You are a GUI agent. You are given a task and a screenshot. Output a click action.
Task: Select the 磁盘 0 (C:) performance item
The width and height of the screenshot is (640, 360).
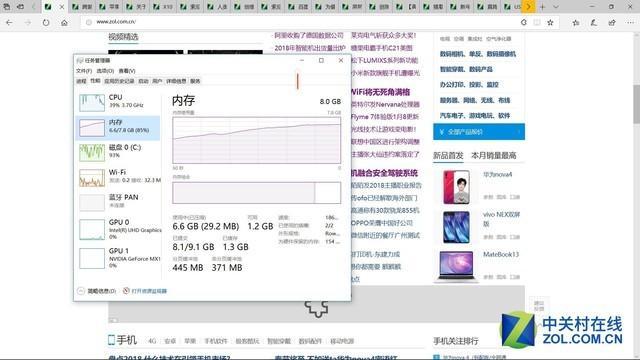[118, 152]
